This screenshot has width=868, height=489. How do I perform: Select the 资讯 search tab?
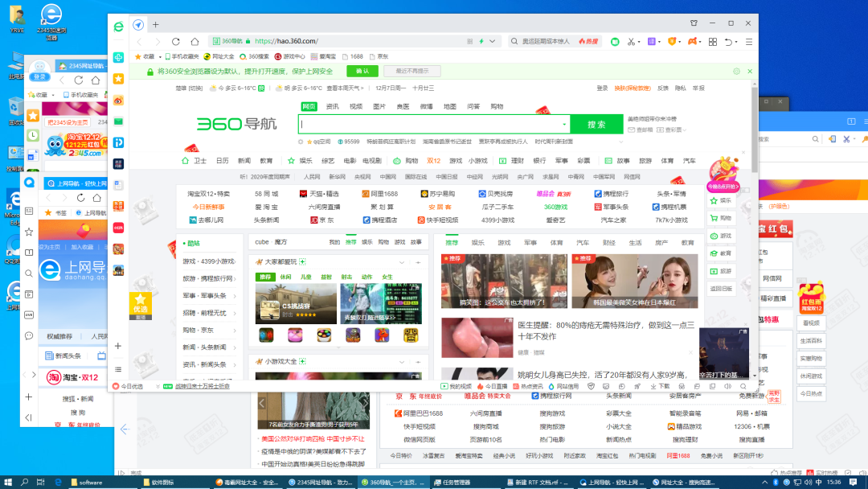click(332, 106)
